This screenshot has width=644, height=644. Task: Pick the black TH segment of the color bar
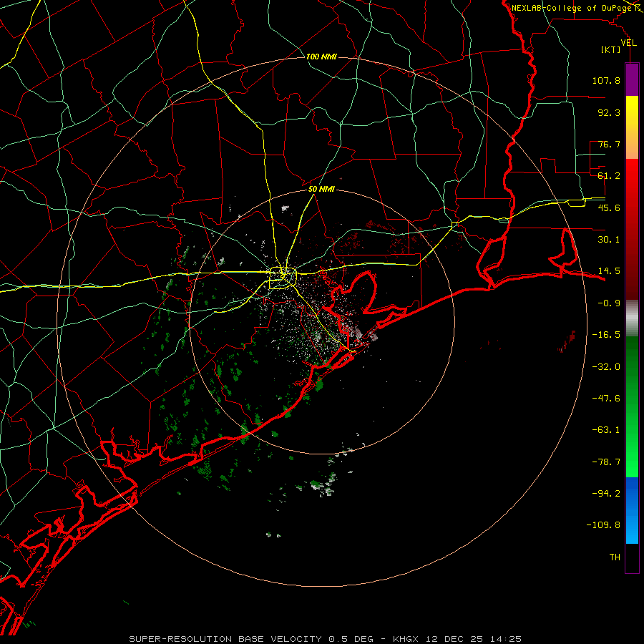click(632, 557)
